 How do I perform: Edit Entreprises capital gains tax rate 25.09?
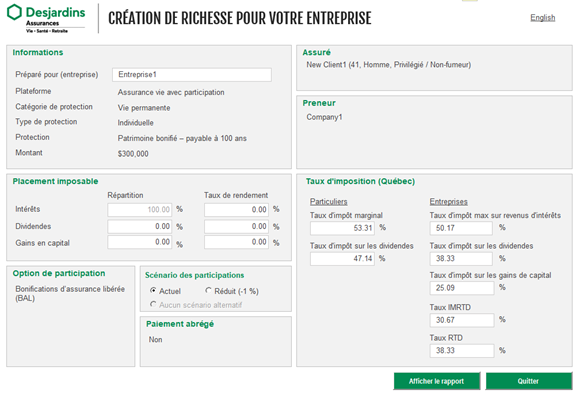point(462,288)
